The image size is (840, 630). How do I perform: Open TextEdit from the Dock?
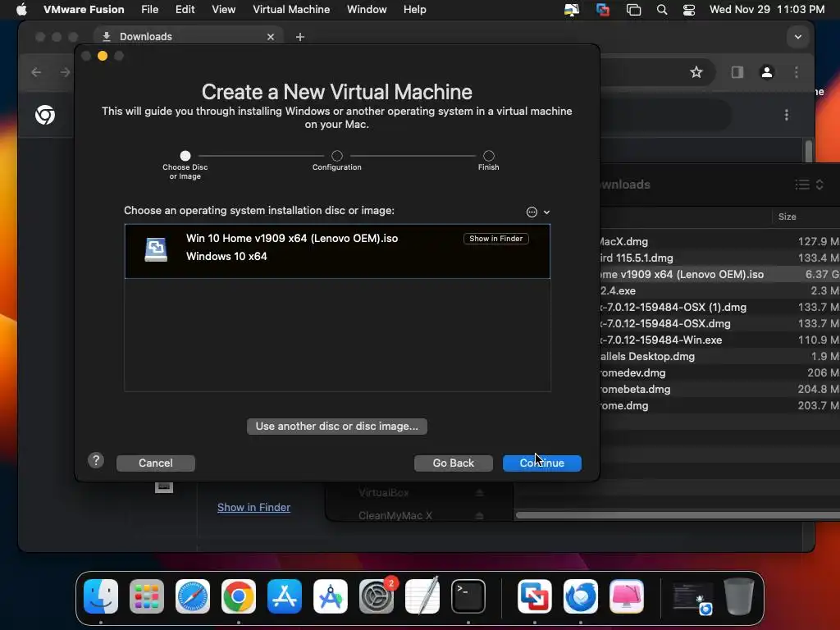(422, 596)
